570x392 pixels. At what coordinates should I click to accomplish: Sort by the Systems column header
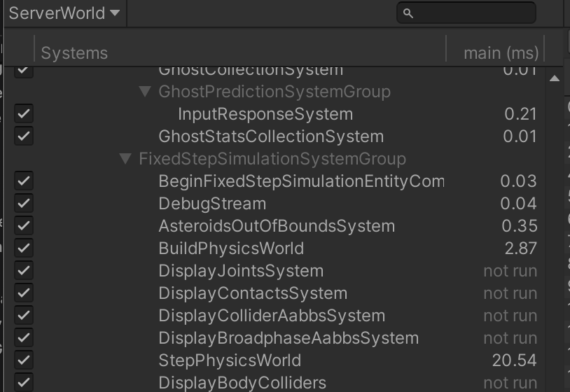pyautogui.click(x=74, y=53)
